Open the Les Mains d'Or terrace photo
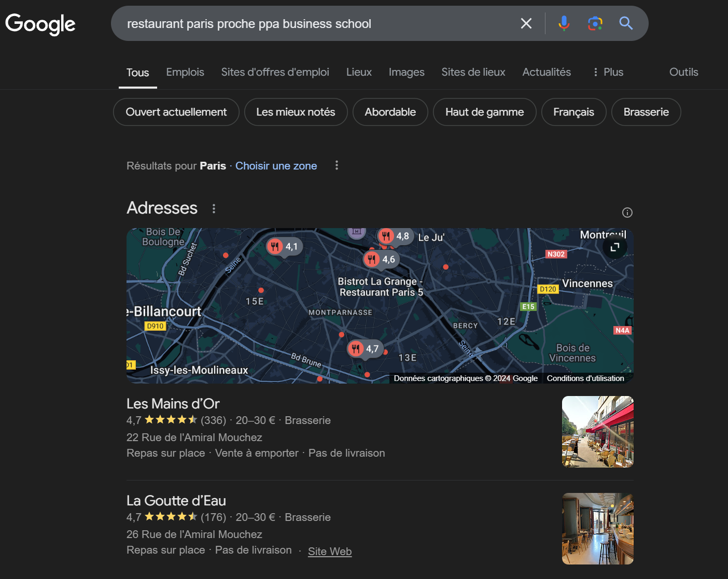The height and width of the screenshot is (579, 728). click(x=597, y=431)
